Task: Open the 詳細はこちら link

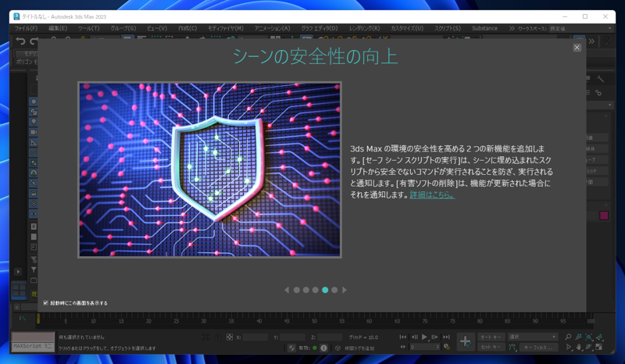Action: tap(432, 195)
